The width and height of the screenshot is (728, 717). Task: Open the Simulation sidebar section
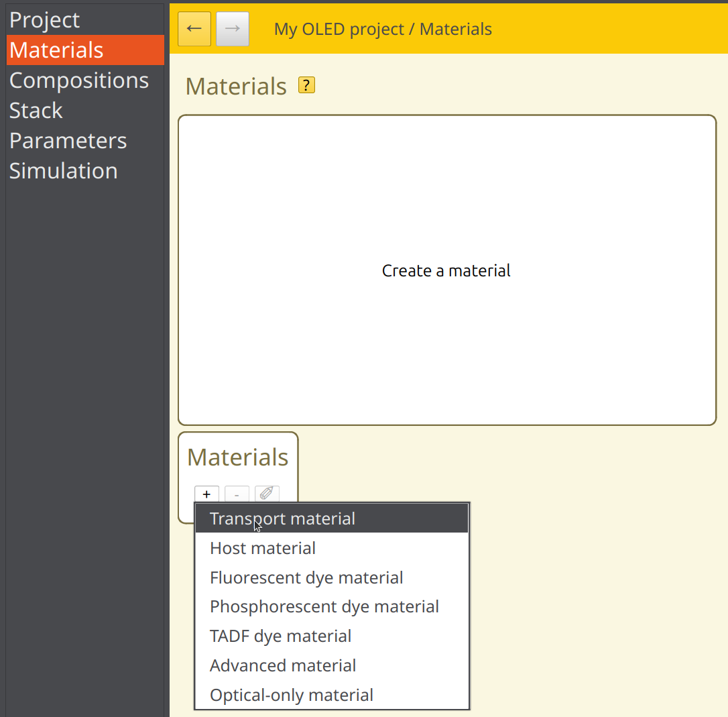pyautogui.click(x=64, y=171)
